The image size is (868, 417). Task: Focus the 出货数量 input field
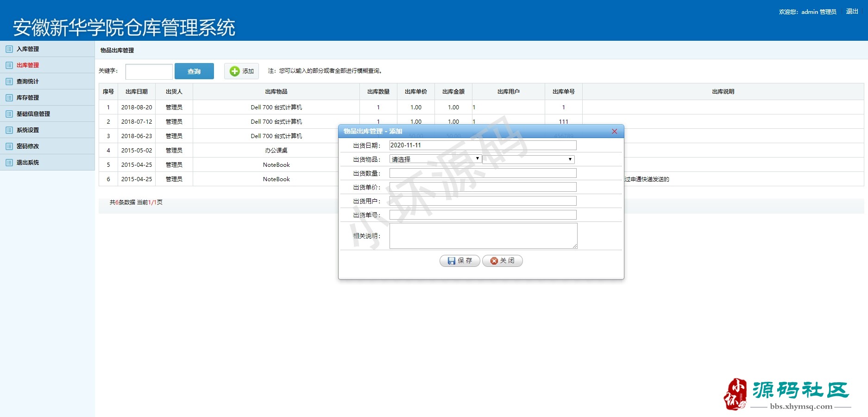tap(483, 173)
